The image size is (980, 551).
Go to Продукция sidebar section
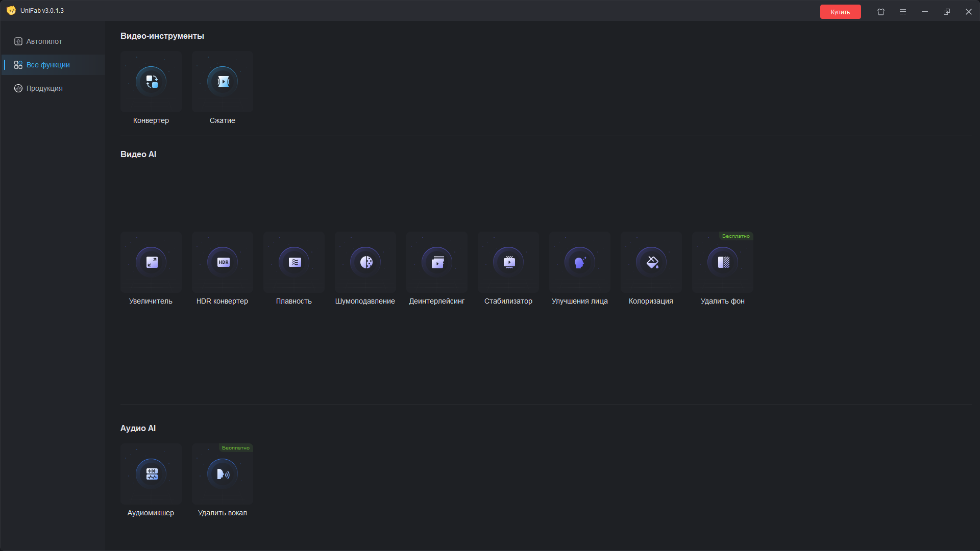click(x=44, y=88)
